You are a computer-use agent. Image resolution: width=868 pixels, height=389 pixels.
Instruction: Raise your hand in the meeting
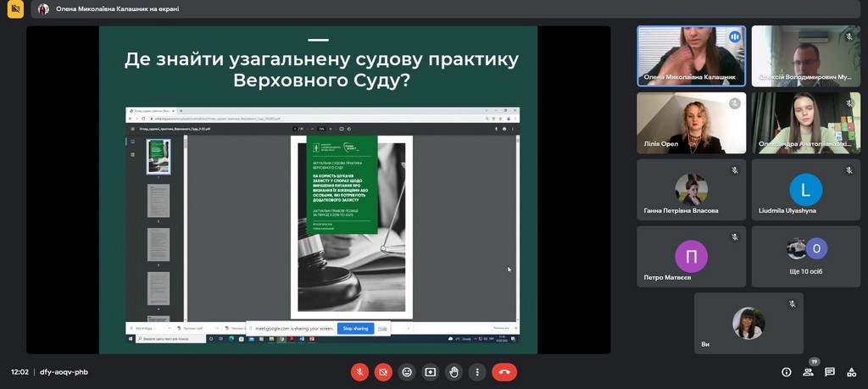[453, 372]
